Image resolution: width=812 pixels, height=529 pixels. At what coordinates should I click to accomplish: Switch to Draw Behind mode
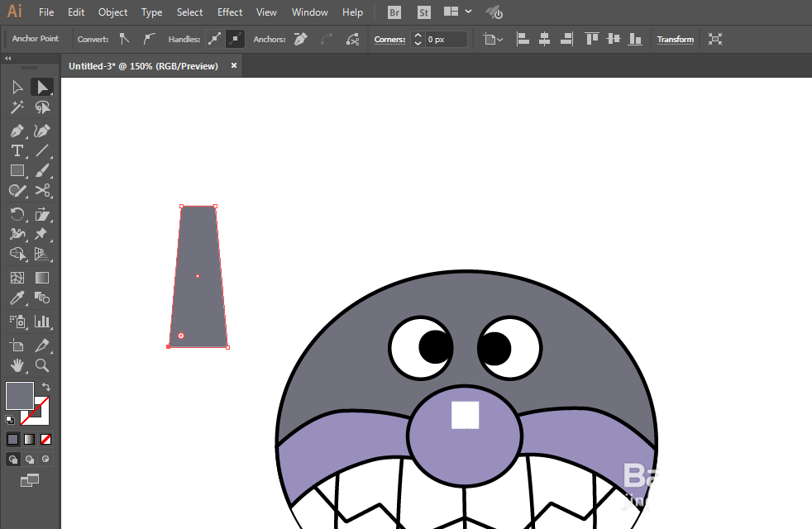[x=30, y=459]
